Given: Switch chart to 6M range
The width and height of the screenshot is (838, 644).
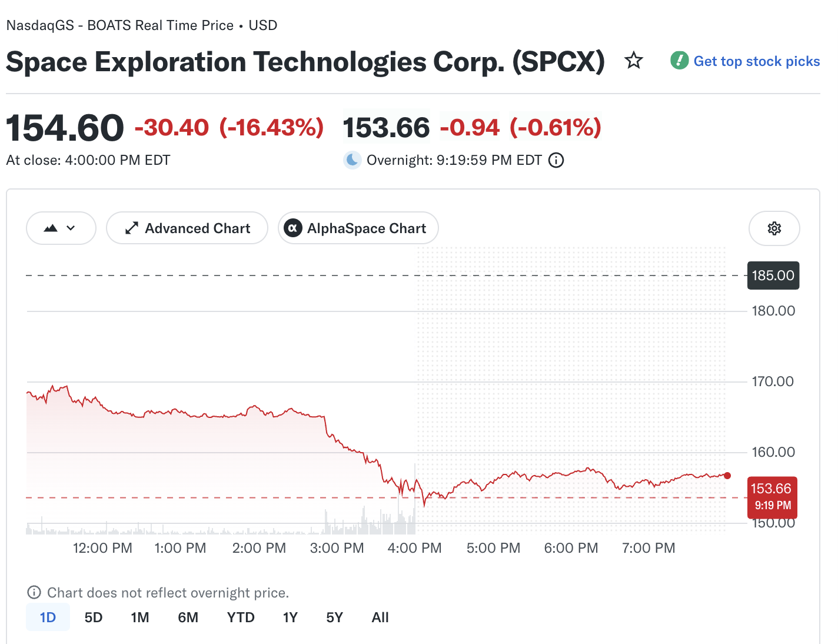Looking at the screenshot, I should (188, 618).
